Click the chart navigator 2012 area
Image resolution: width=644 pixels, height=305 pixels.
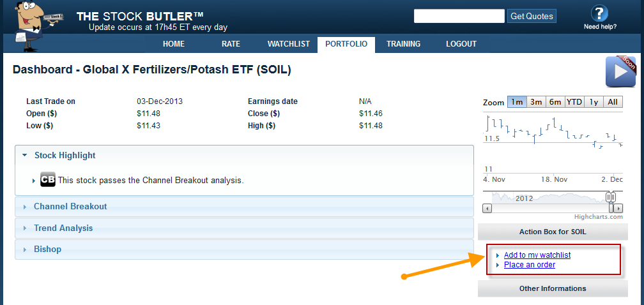[524, 198]
